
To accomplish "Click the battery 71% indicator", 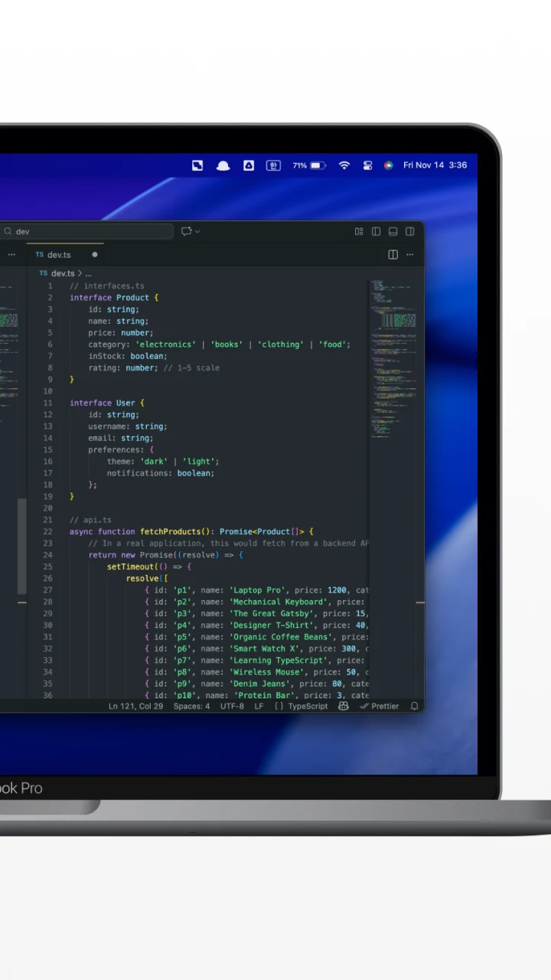I will click(309, 165).
